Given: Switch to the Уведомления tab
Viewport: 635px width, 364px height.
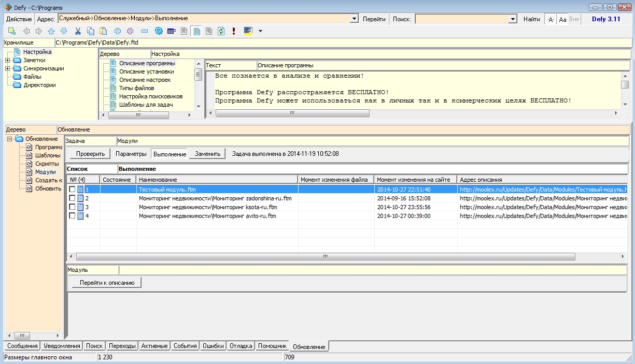Looking at the screenshot, I should (62, 346).
